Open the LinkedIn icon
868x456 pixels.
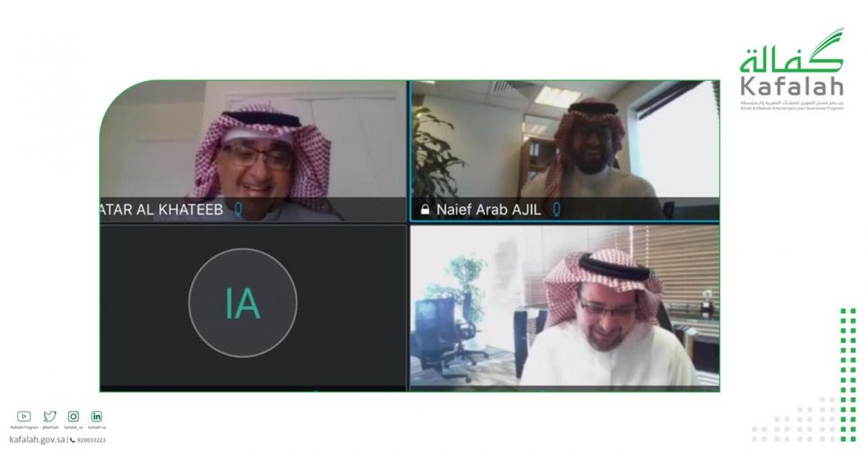[x=97, y=416]
